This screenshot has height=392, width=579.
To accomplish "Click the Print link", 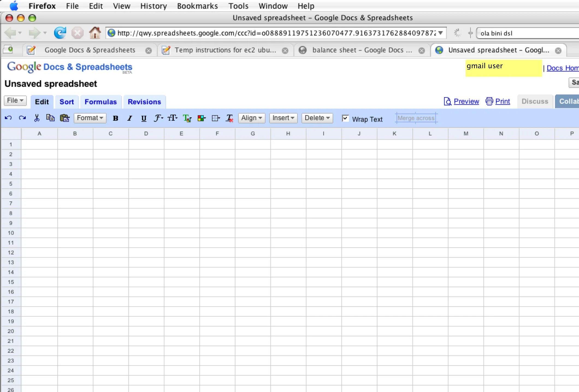I will pyautogui.click(x=503, y=101).
